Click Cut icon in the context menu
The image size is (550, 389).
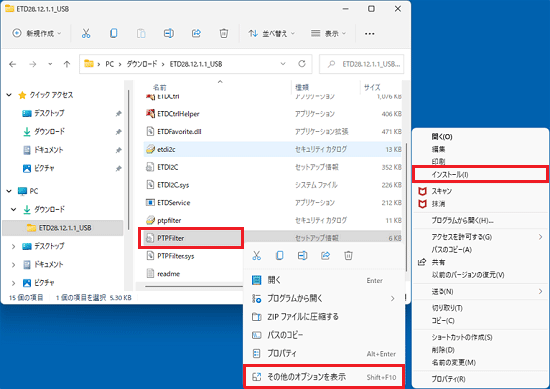pyautogui.click(x=256, y=255)
